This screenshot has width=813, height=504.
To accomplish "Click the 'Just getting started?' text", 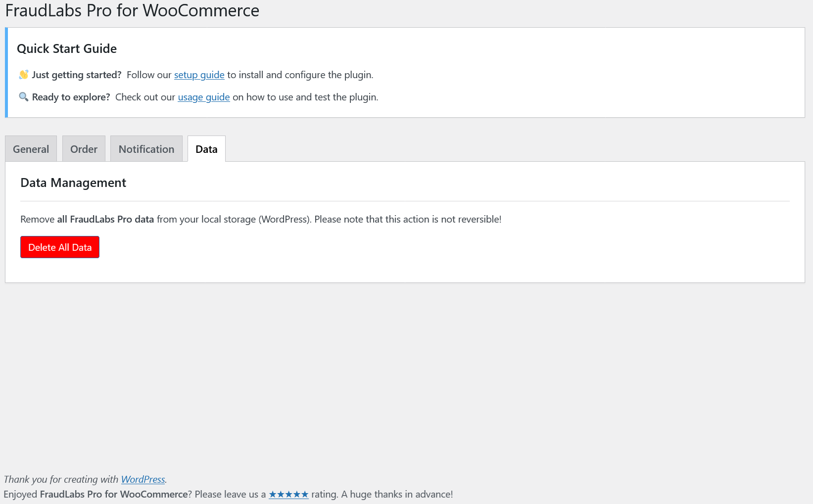I will tap(77, 75).
